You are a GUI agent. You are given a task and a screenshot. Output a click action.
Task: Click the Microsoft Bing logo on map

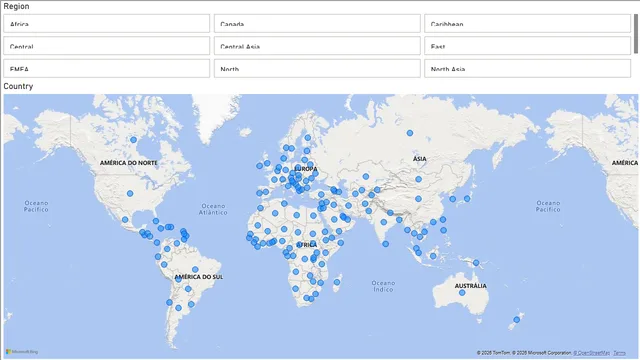22,351
